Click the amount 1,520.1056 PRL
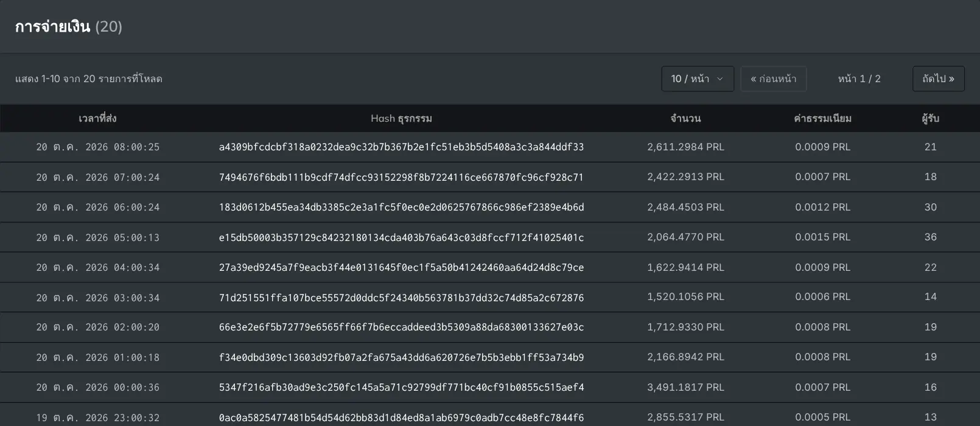The width and height of the screenshot is (980, 426). [x=686, y=296]
